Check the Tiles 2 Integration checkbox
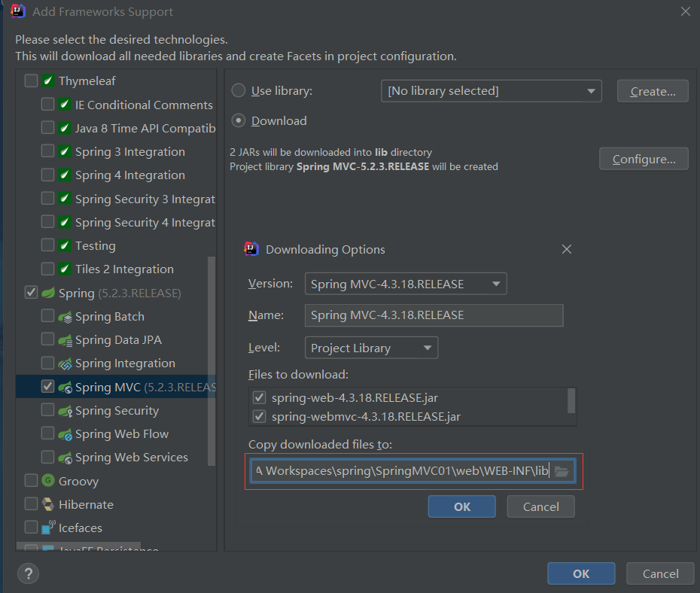Image resolution: width=700 pixels, height=593 pixels. pos(47,269)
